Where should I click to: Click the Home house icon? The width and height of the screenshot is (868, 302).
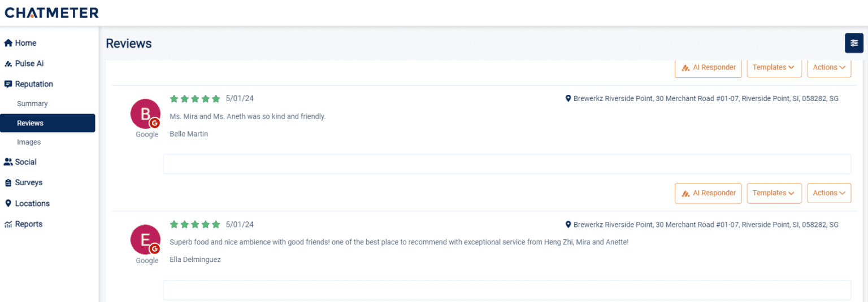point(8,43)
